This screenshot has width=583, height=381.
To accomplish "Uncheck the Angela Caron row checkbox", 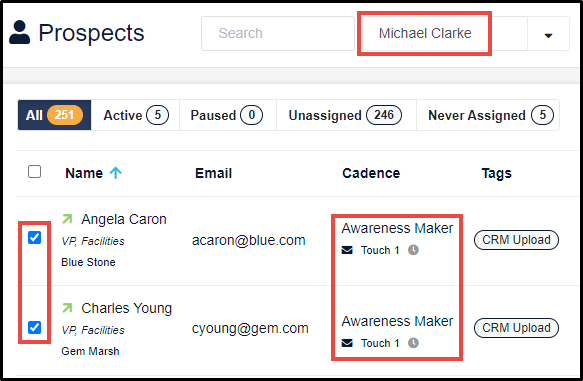I will point(35,237).
